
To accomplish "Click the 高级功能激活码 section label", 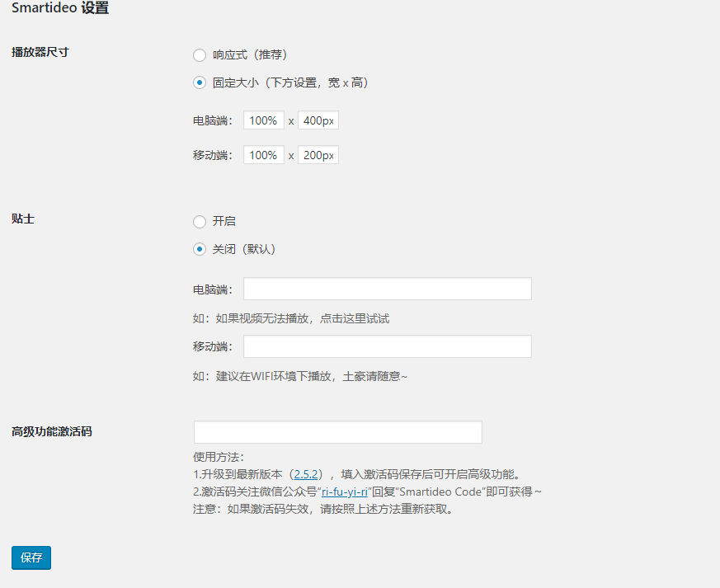I will (x=51, y=430).
